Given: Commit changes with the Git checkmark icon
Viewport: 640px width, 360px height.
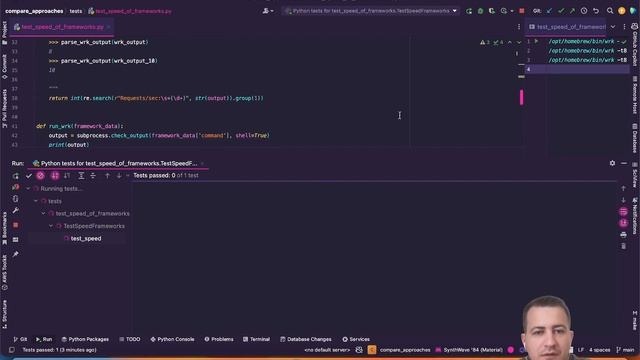Looking at the screenshot, I should click(x=561, y=11).
